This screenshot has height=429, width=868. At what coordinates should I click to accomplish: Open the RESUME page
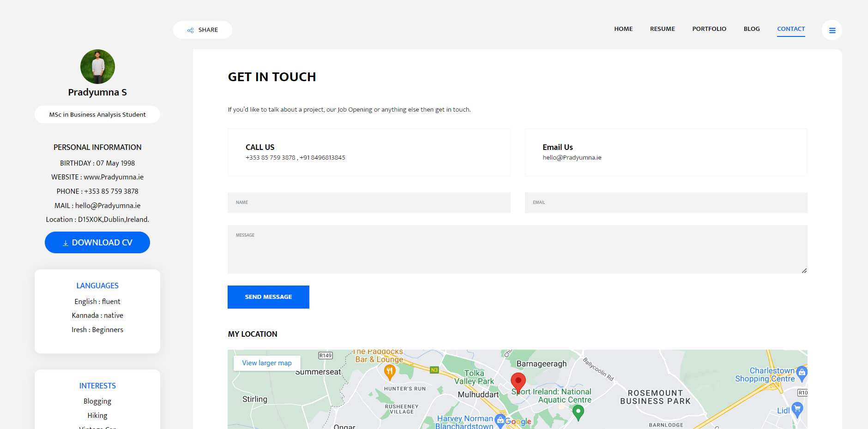(662, 29)
